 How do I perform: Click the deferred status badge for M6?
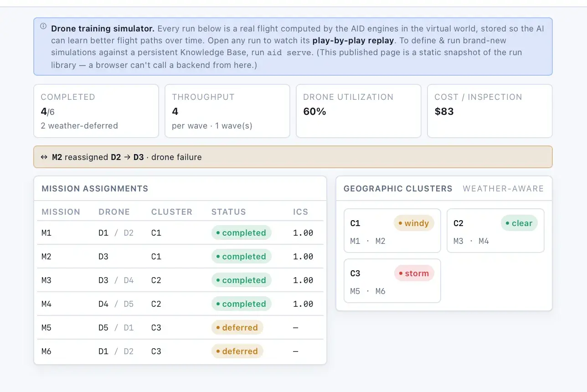tap(237, 351)
